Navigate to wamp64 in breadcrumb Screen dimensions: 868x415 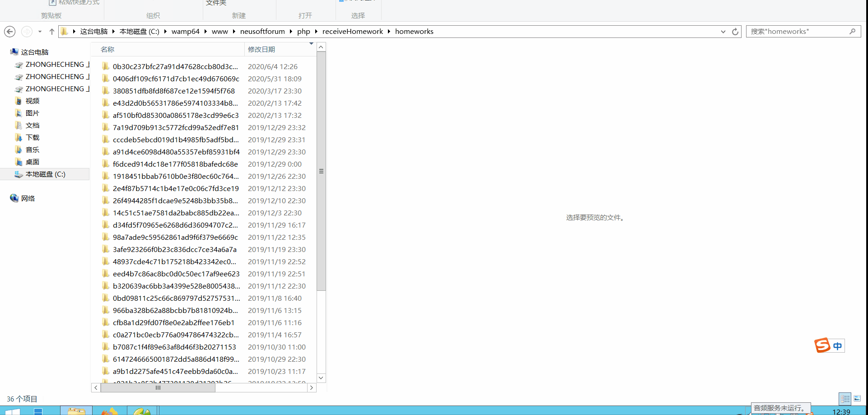(186, 32)
